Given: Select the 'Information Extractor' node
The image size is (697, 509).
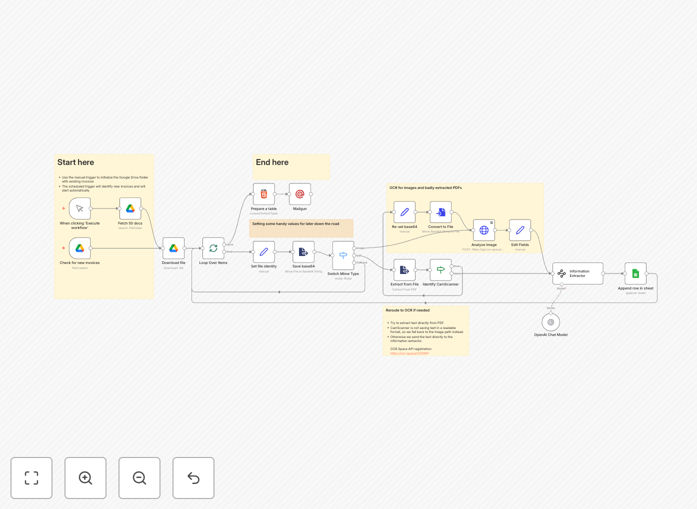Looking at the screenshot, I should pyautogui.click(x=578, y=273).
